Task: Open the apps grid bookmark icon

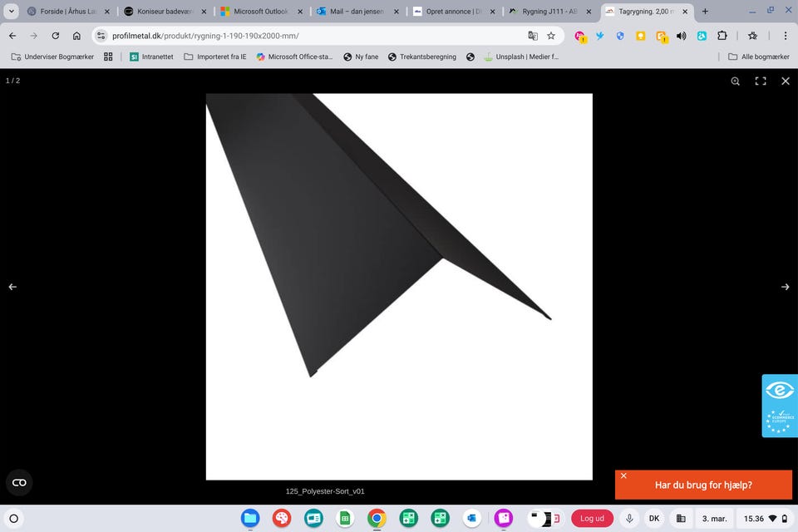Action: coord(108,57)
